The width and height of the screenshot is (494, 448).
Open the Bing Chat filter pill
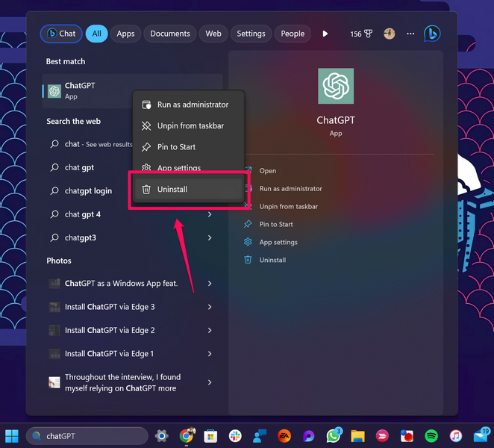click(61, 34)
